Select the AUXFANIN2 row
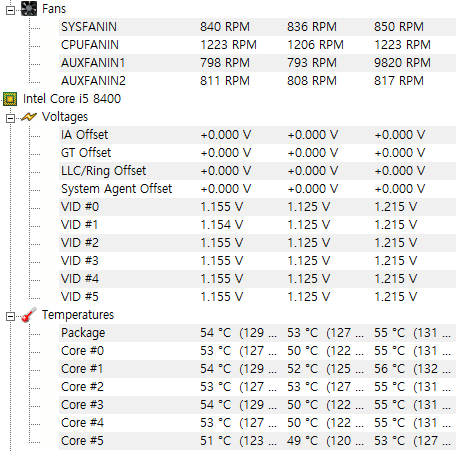 point(257,81)
